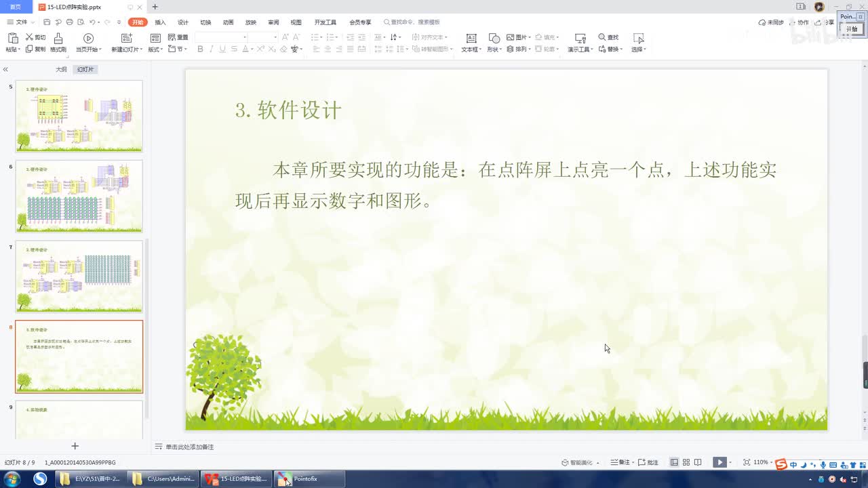868x488 pixels.
Task: Start slideshow with status bar play button
Action: pos(719,462)
